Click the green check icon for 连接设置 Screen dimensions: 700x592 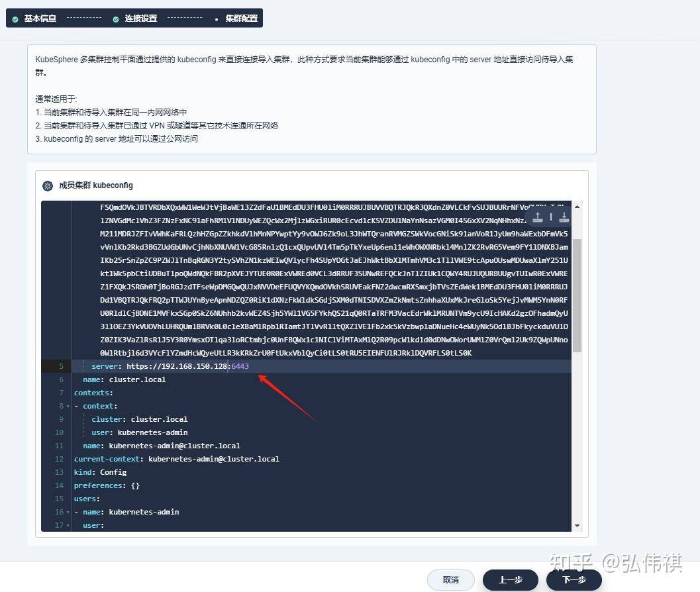[x=116, y=19]
